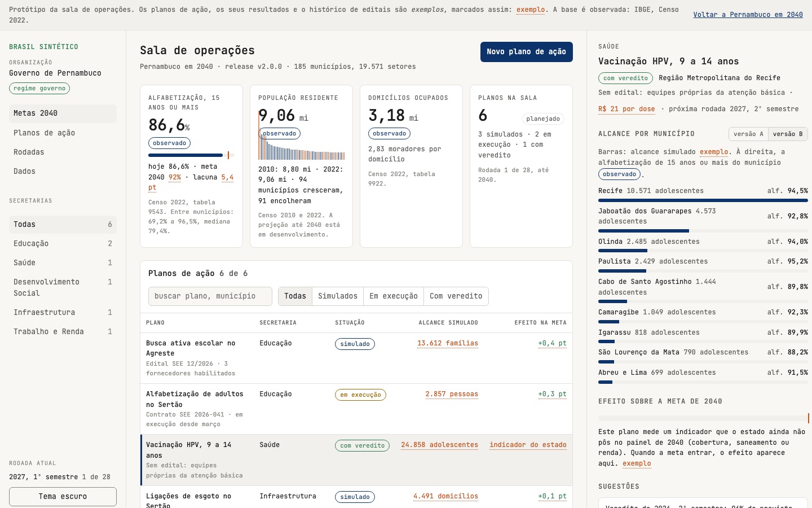Image resolution: width=812 pixels, height=508 pixels.
Task: Click the regime governo badge
Action: (39, 88)
